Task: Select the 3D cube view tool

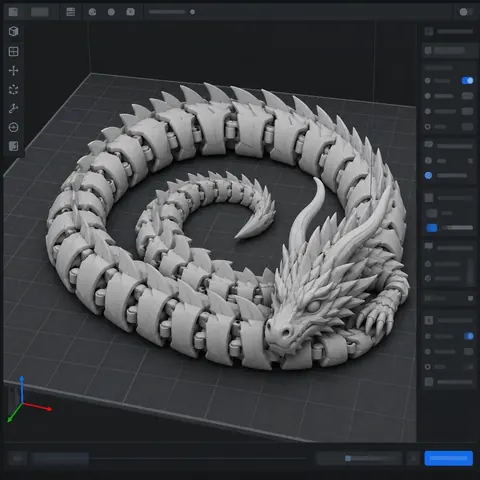Action: point(13,31)
